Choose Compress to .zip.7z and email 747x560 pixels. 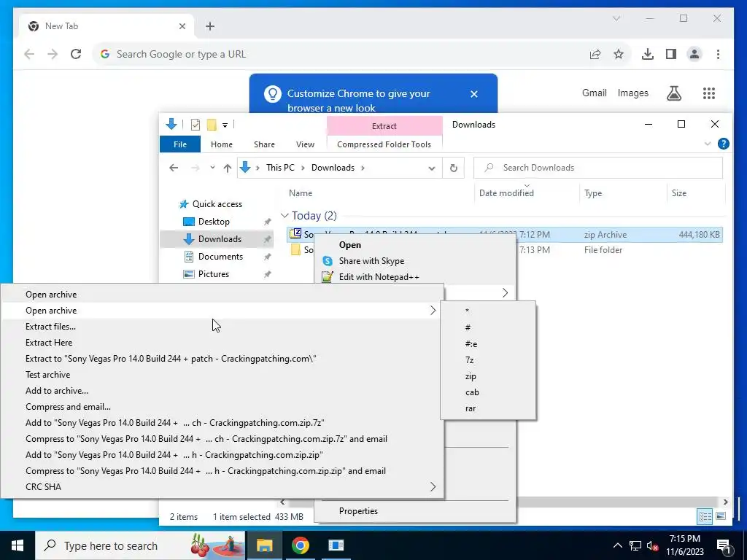[x=222, y=439]
